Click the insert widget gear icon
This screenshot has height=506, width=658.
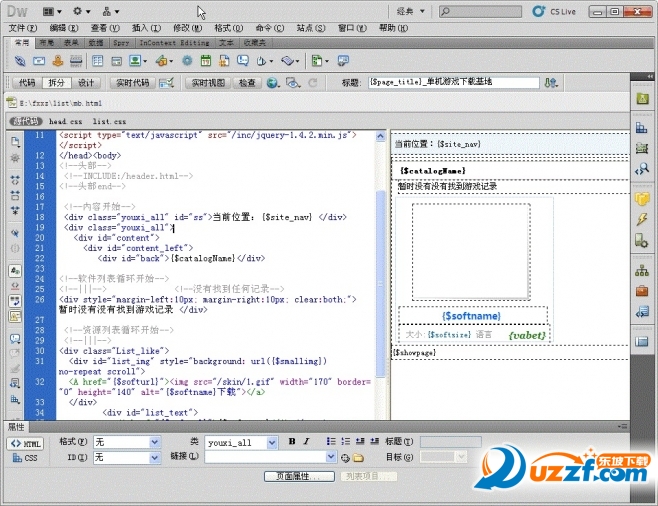coord(187,61)
